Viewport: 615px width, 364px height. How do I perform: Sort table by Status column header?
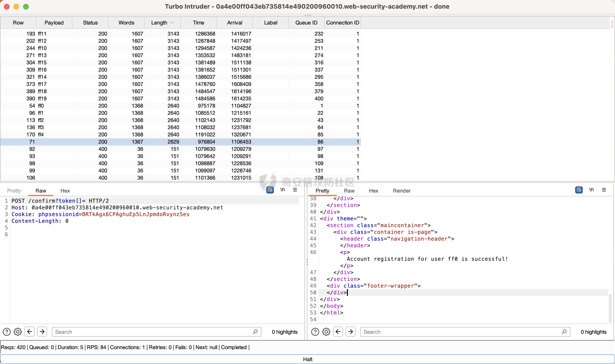[90, 23]
